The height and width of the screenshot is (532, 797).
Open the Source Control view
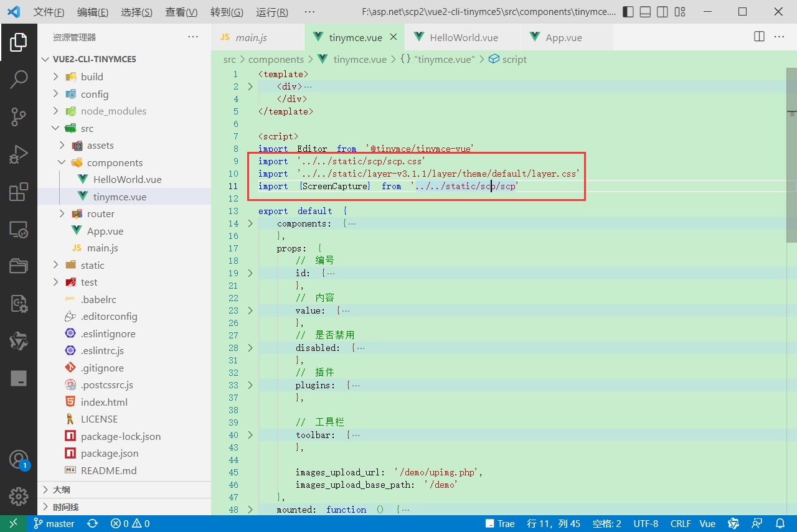tap(18, 116)
